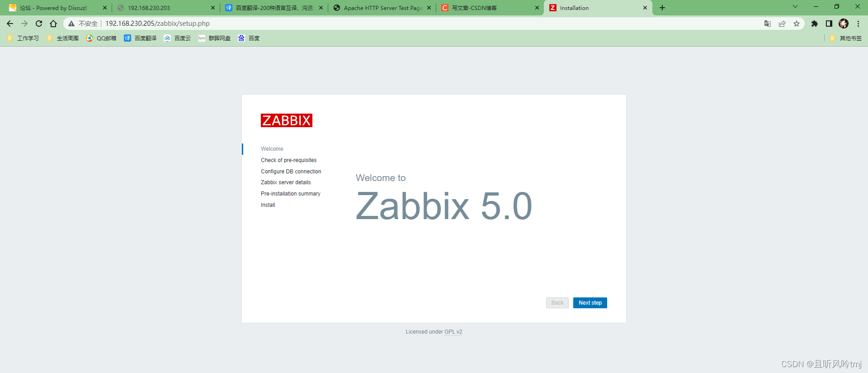Screen dimensions: 868x373
Task: Open the browser home page icon
Action: tap(53, 24)
